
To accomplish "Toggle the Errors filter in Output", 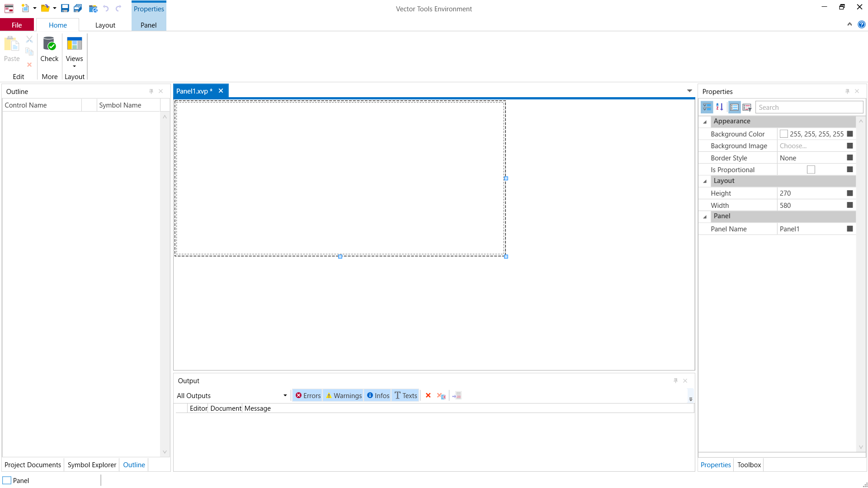I will pos(308,395).
